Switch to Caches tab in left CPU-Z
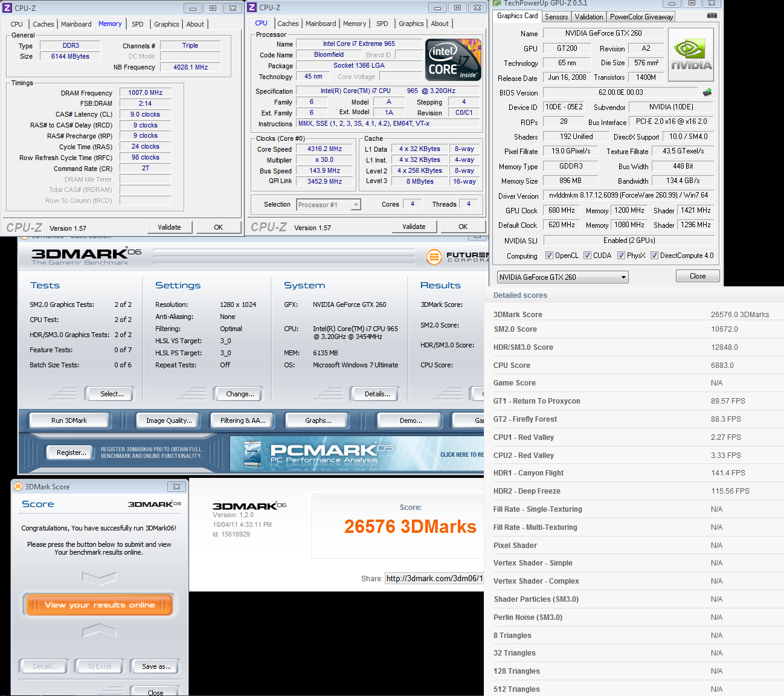This screenshot has width=784, height=696. tap(43, 24)
